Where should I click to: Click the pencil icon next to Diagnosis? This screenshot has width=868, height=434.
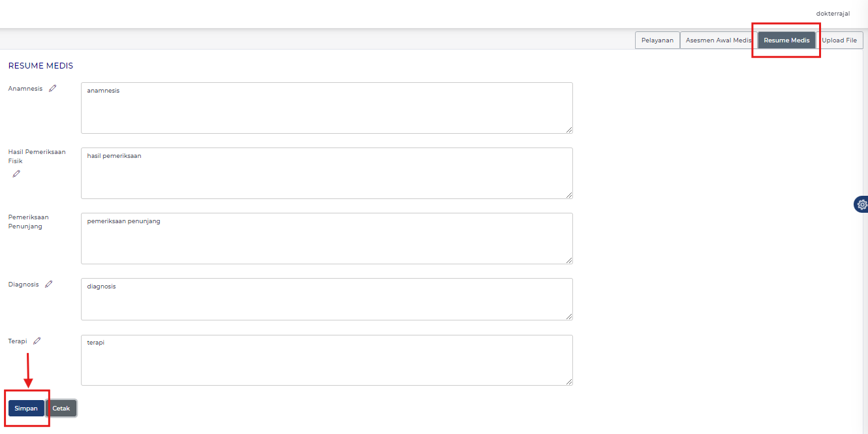coord(49,284)
